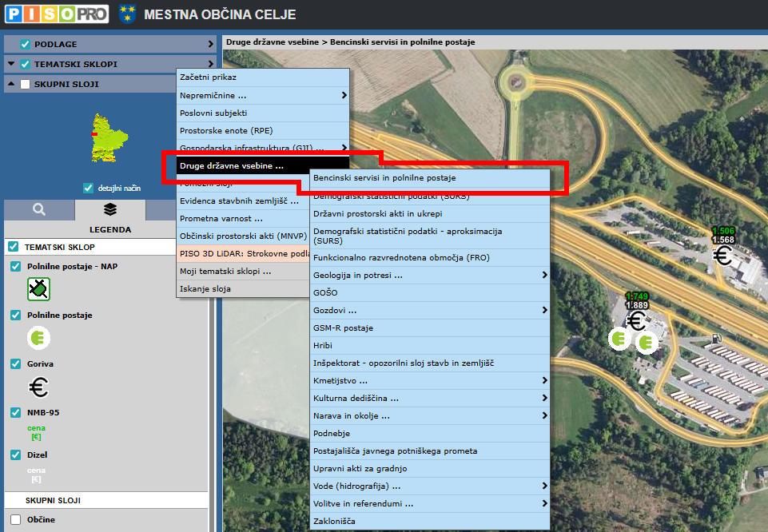Screen dimensions: 768x532
Task: Select the layers stack tab icon
Action: (x=110, y=209)
